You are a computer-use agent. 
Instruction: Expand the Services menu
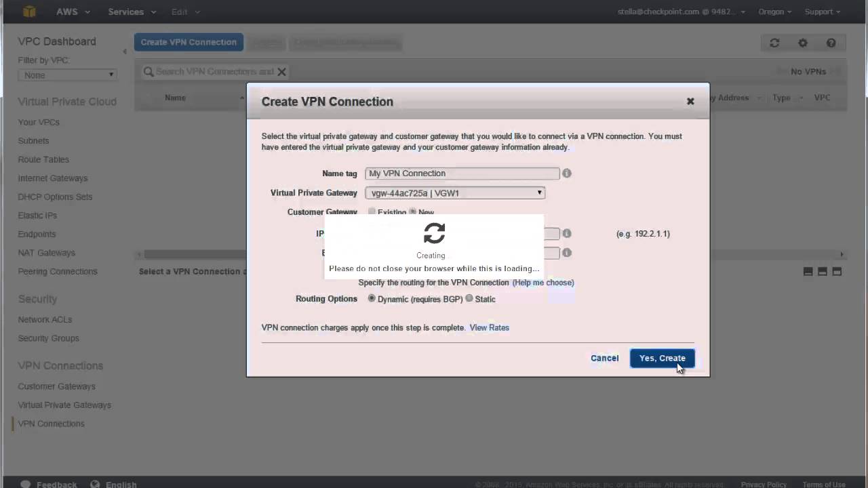[132, 12]
